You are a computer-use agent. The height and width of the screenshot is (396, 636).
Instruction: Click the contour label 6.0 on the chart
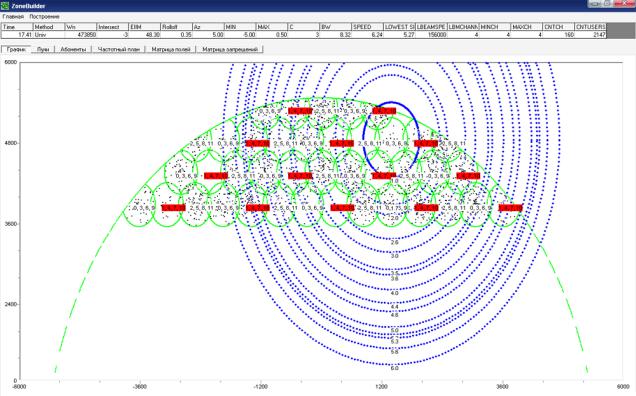coord(394,368)
